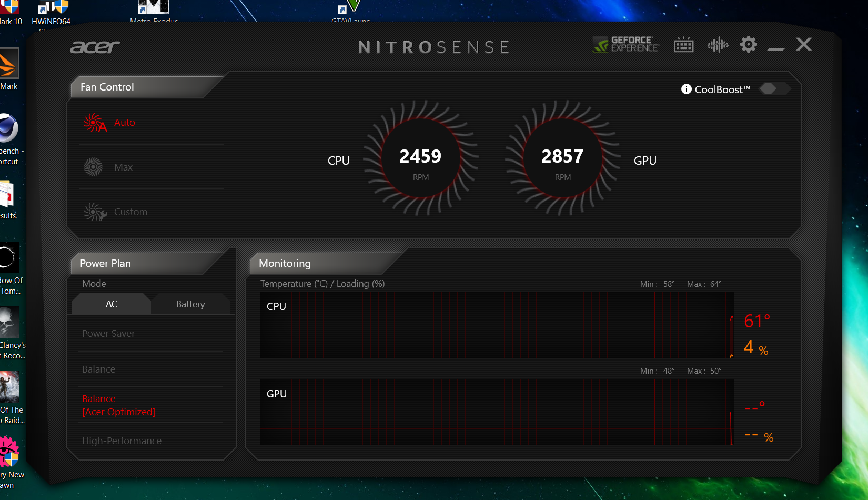Click the CPU Max: 64° value
Viewport: 868px width, 500px height.
704,284
